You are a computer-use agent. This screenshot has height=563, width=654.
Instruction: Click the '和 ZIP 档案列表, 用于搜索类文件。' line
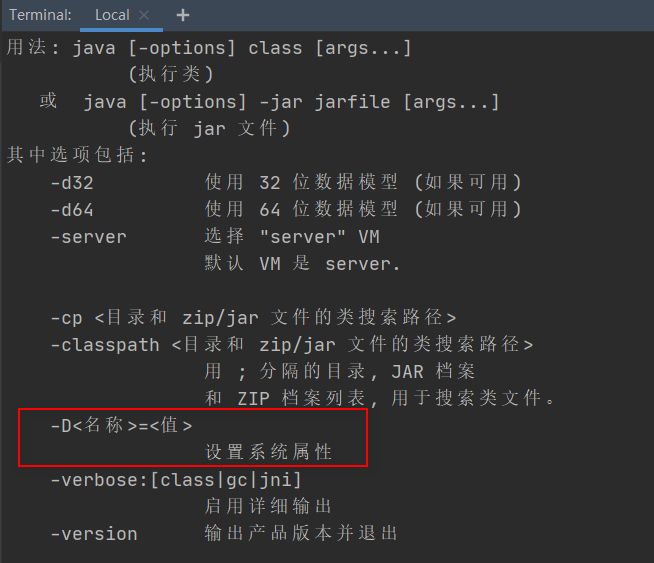tap(380, 398)
